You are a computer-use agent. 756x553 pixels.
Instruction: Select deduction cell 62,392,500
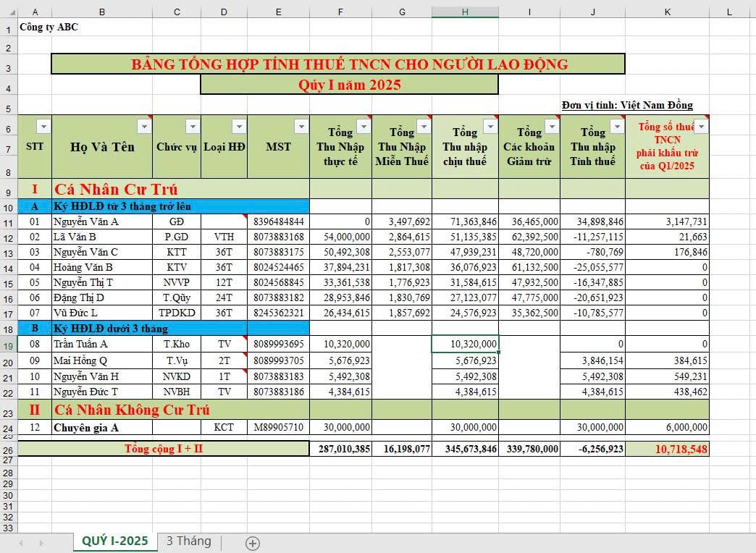click(x=529, y=237)
